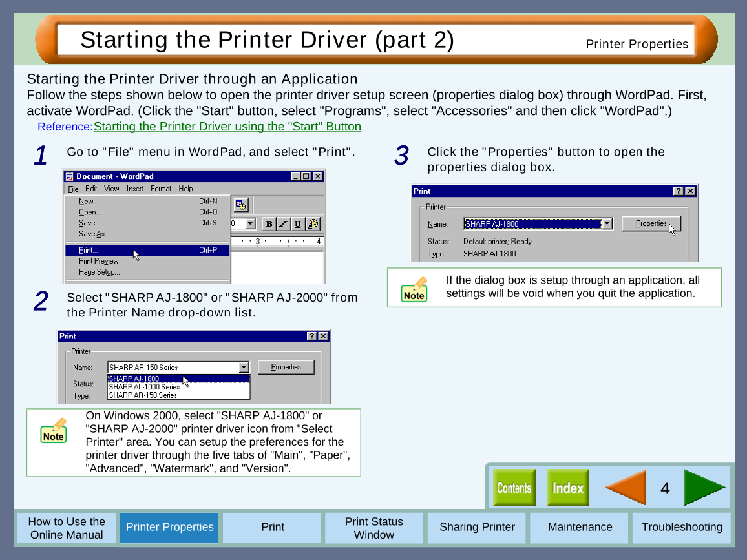
Task: Choose Save As... from the File menu
Action: [147, 234]
